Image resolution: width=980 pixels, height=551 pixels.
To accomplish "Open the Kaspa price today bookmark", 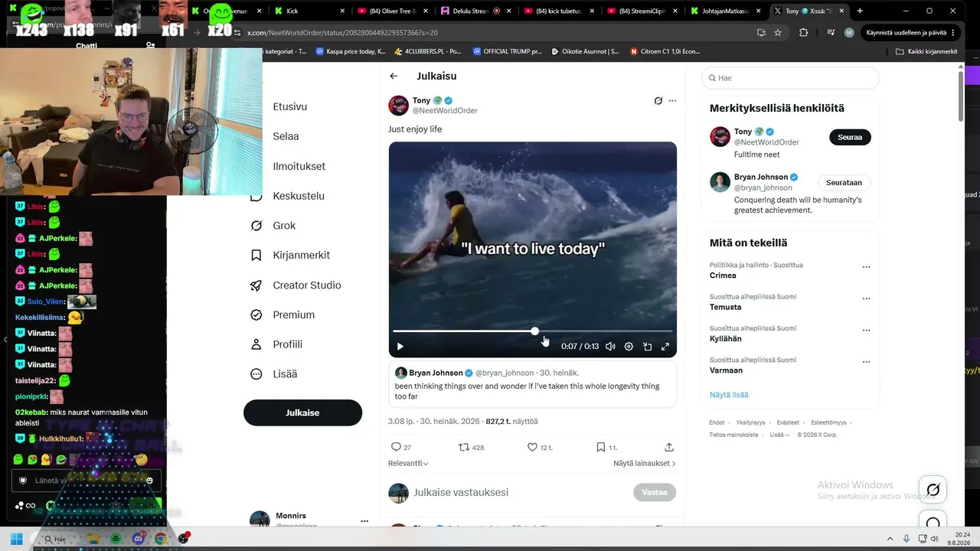I will point(351,51).
